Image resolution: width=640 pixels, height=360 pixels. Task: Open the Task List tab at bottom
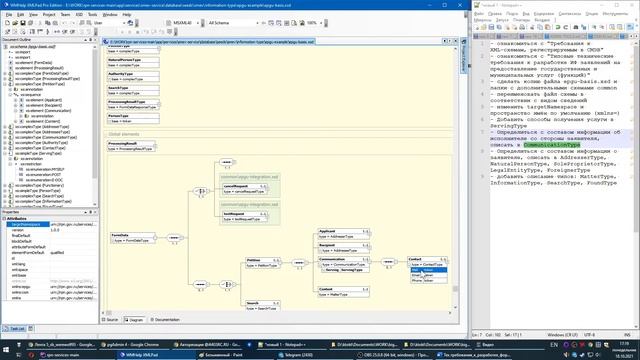(x=15, y=329)
